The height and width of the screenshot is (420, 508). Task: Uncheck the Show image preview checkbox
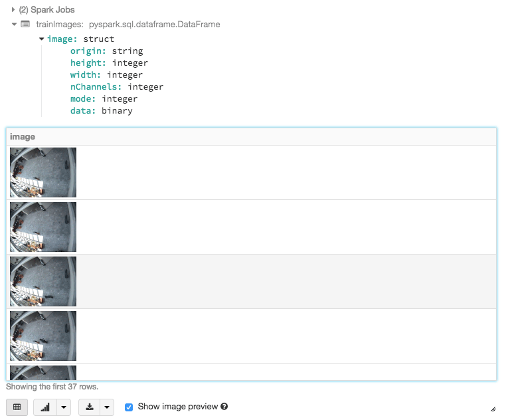coord(129,407)
